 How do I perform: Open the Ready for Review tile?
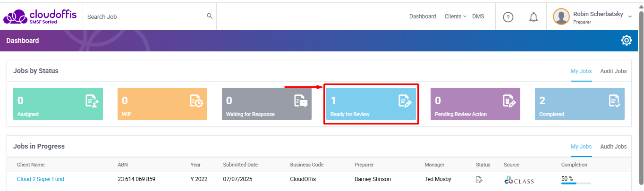371,104
